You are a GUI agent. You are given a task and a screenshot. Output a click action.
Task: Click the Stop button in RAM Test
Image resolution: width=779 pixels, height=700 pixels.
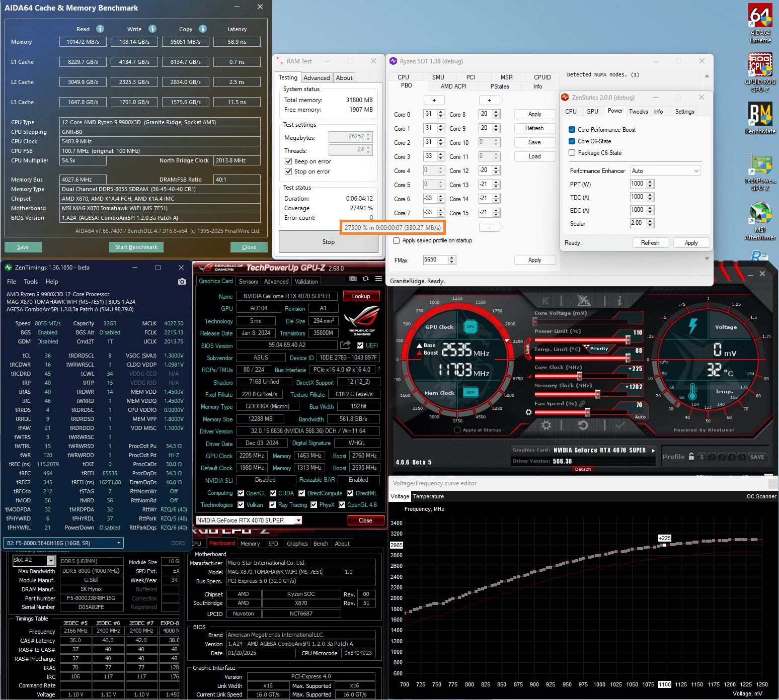(x=328, y=242)
